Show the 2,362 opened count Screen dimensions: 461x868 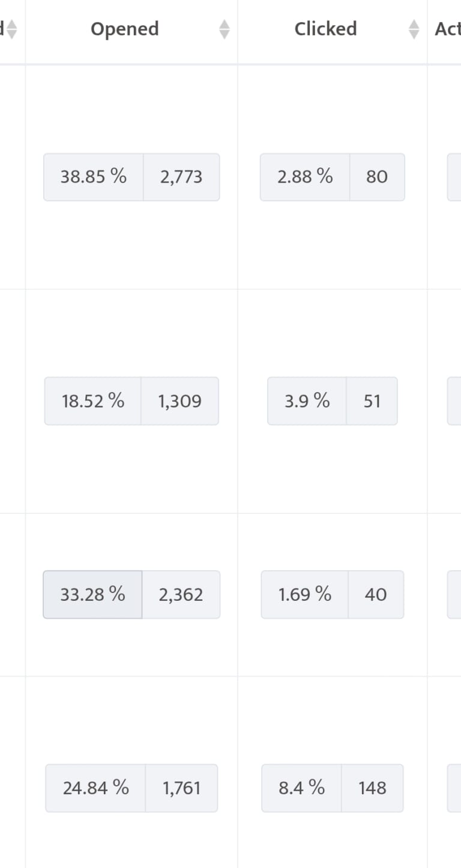point(181,594)
